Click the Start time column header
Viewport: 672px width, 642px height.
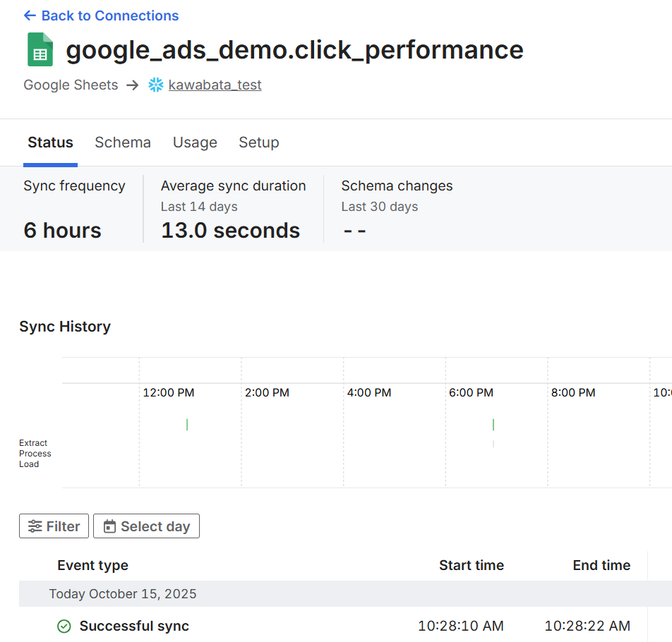tap(471, 565)
